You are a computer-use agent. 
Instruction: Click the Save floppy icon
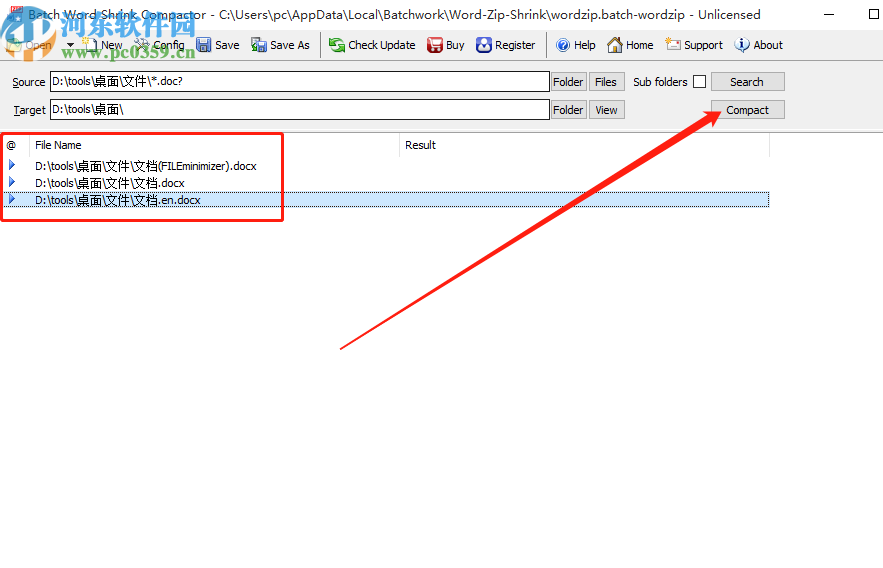point(203,45)
